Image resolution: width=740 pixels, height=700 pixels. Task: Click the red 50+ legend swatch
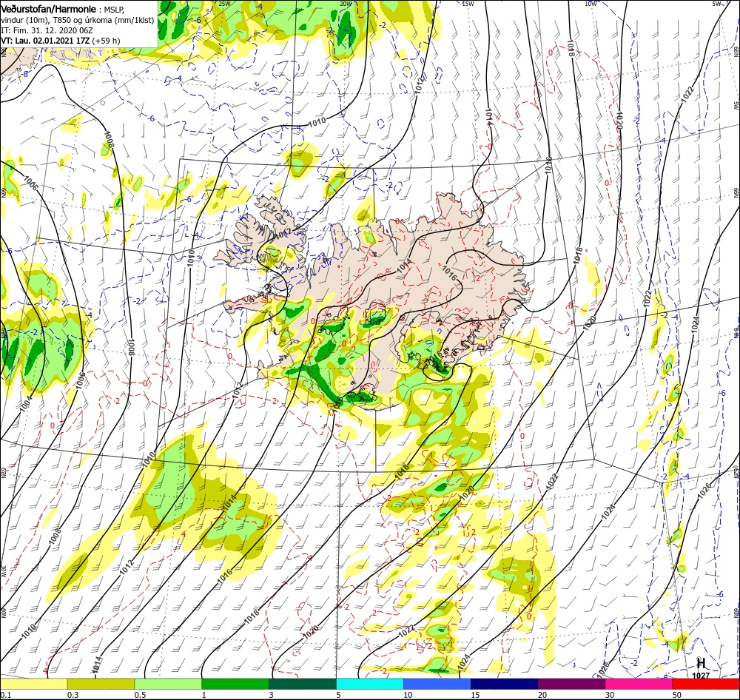pyautogui.click(x=706, y=684)
